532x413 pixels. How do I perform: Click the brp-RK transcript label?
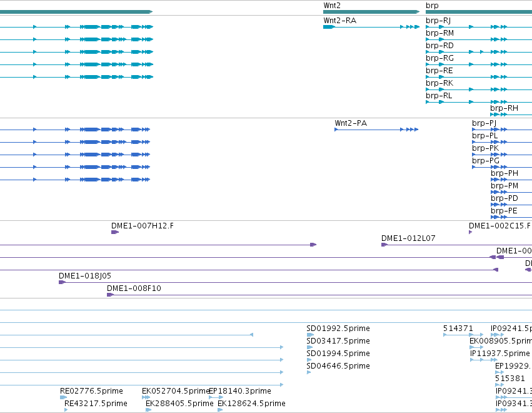tap(439, 83)
